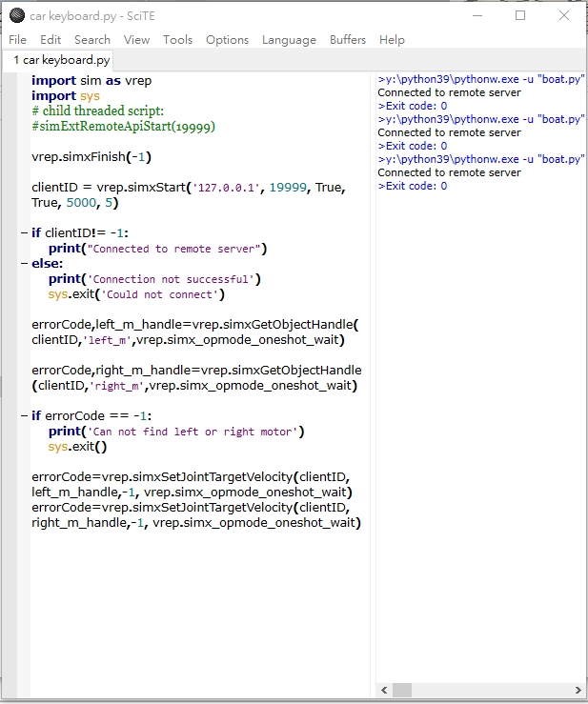Image resolution: width=588 pixels, height=704 pixels.
Task: Click the '#simExtRemoteApiStart(19999)' comment
Action: coord(123,126)
